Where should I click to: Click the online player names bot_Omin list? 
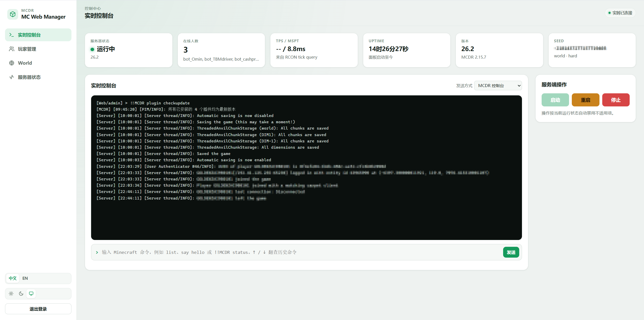(x=221, y=59)
